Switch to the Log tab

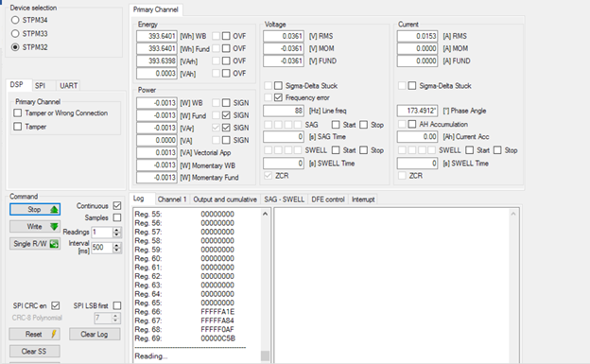pyautogui.click(x=138, y=199)
